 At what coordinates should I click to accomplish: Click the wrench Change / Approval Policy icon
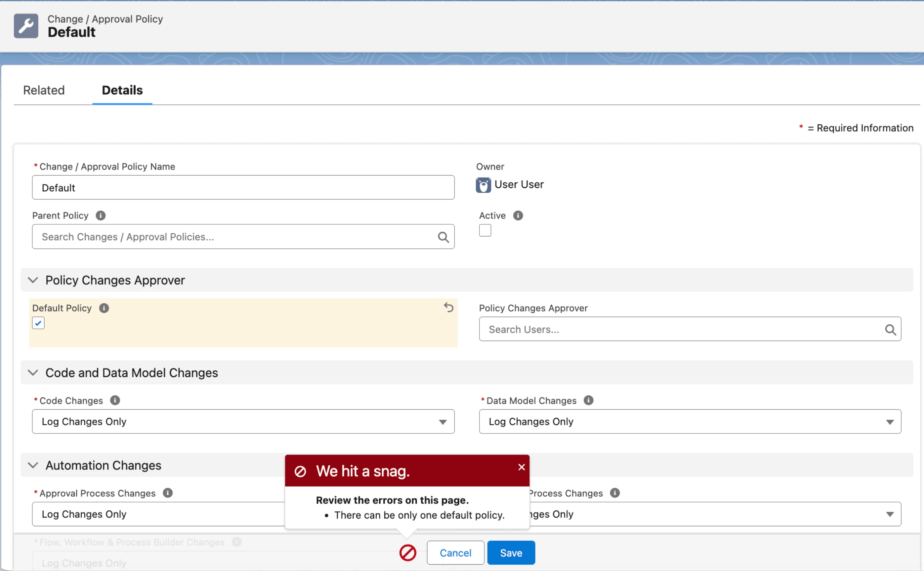point(26,26)
